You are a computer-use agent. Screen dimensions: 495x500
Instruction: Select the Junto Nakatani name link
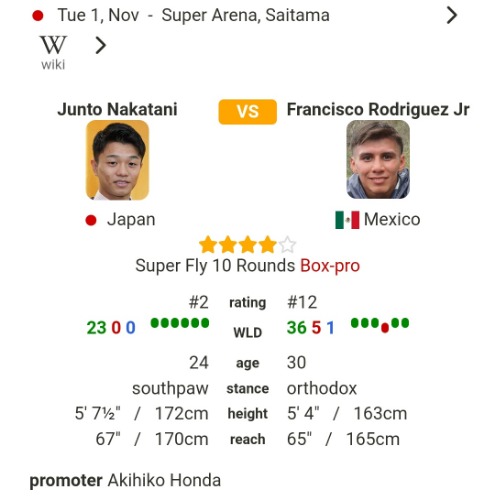[117, 109]
